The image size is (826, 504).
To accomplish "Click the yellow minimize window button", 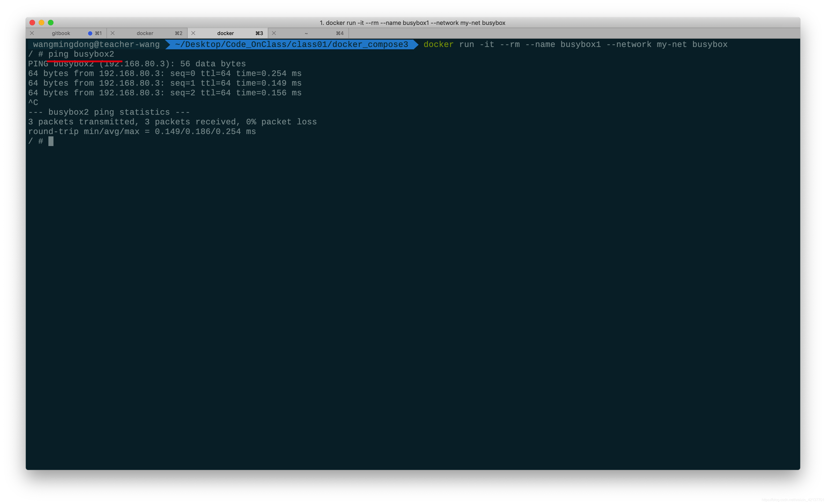I will [x=41, y=22].
